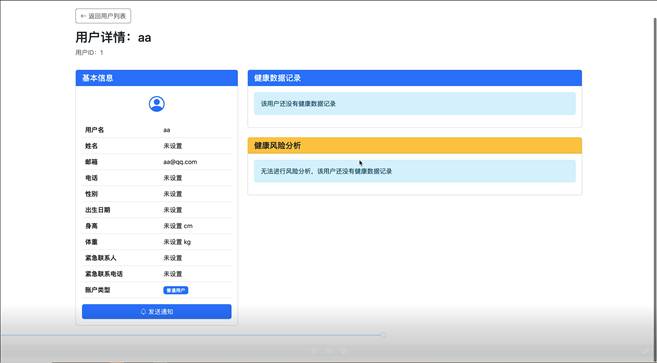Image resolution: width=657 pixels, height=363 pixels.
Task: Click the 身高 row label
Action: tap(91, 226)
